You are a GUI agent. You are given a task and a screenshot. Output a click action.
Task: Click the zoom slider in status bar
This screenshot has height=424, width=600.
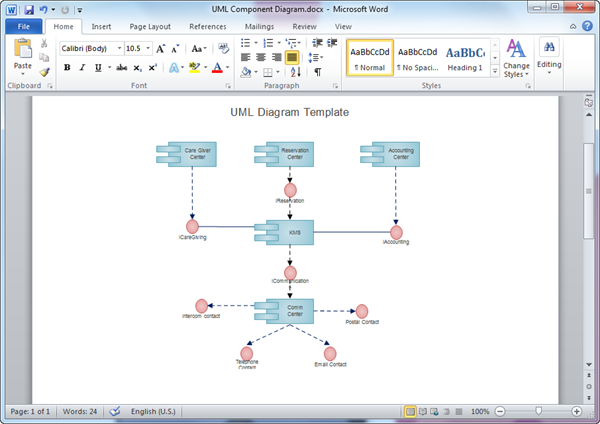pyautogui.click(x=539, y=411)
